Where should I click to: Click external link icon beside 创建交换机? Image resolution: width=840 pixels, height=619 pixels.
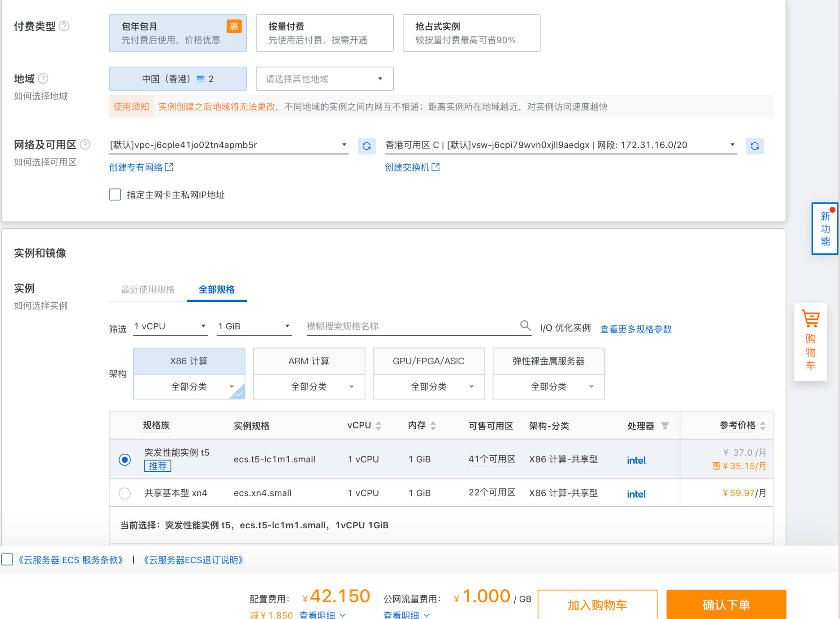click(x=436, y=167)
